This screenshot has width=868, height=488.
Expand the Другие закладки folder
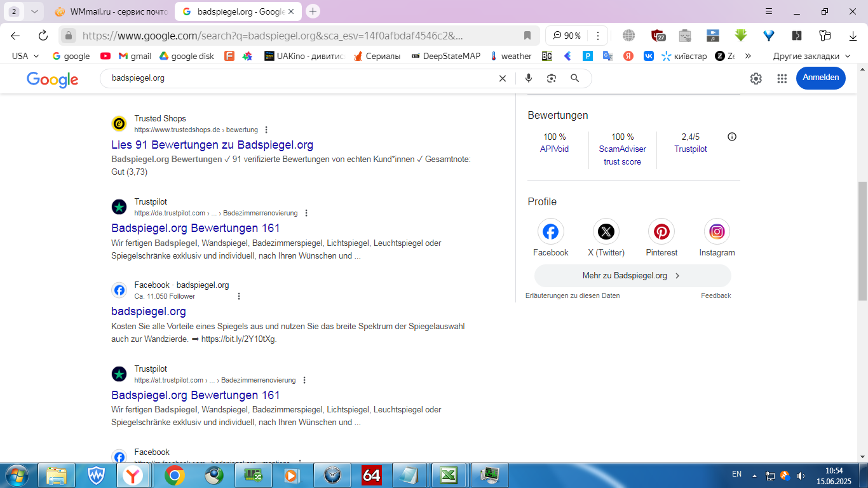coord(811,56)
